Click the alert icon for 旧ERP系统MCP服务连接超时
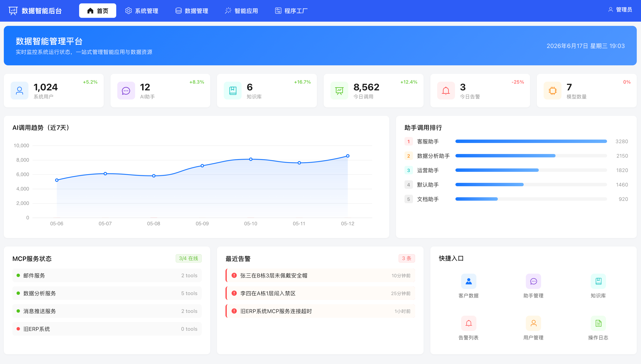The width and height of the screenshot is (641, 364). (234, 311)
